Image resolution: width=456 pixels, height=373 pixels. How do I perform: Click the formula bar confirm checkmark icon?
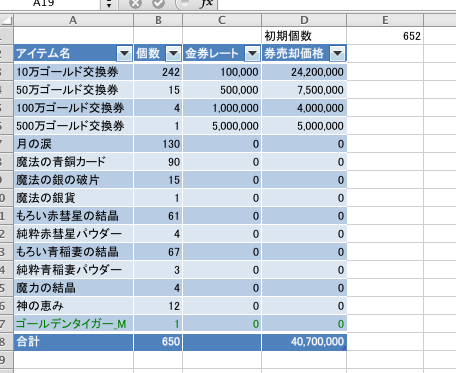pyautogui.click(x=159, y=3)
